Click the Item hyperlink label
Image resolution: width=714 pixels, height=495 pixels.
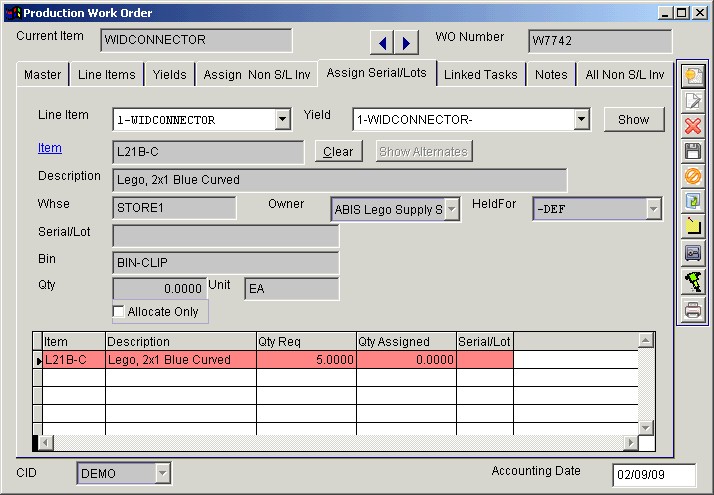coord(50,148)
